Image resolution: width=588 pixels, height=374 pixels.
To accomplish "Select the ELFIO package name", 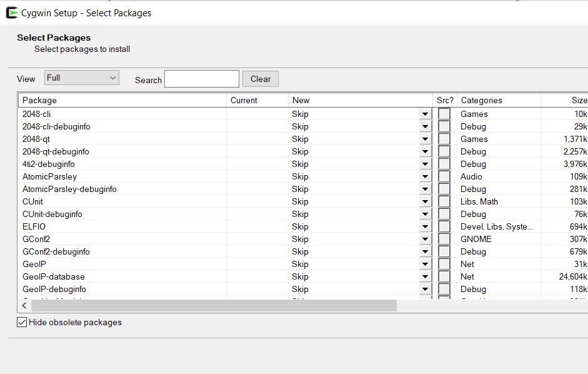I will coord(34,226).
